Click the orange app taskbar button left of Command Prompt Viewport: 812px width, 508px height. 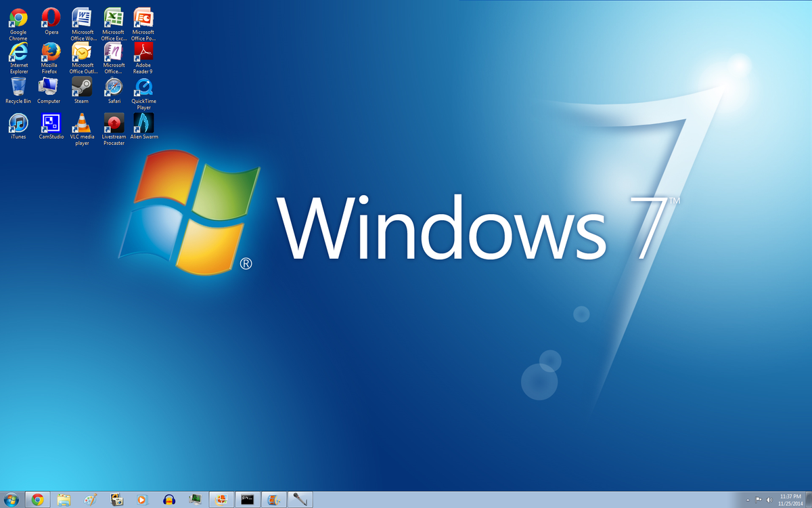pyautogui.click(x=221, y=500)
